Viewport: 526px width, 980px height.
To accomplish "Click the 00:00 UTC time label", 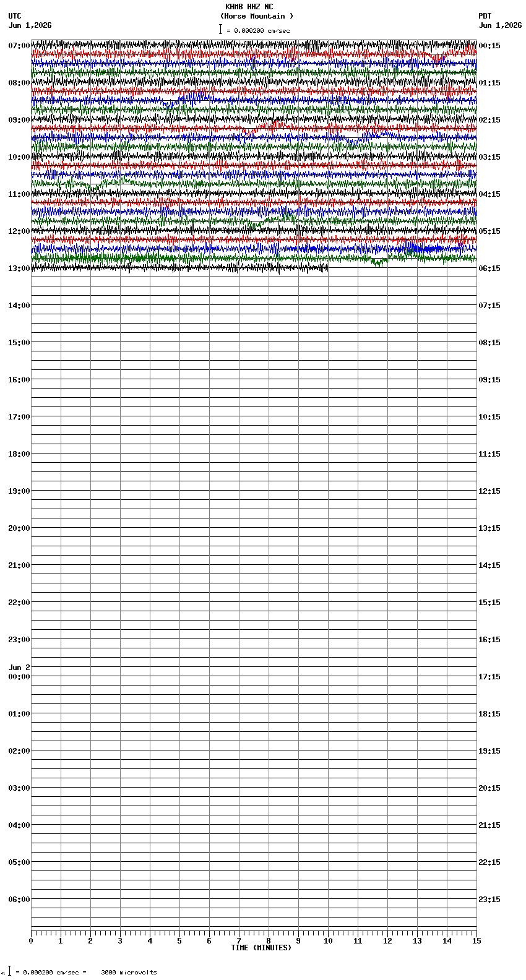I will click(x=19, y=677).
